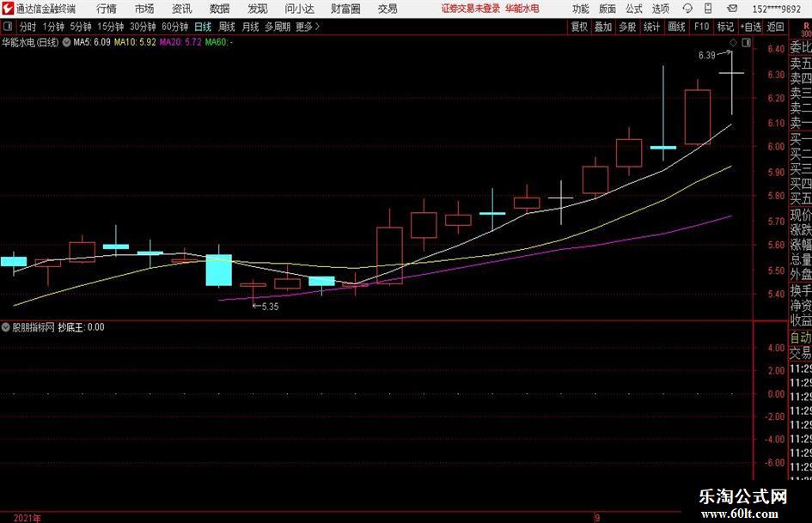Expand the 更多 period options
812x523 pixels.
click(x=308, y=27)
